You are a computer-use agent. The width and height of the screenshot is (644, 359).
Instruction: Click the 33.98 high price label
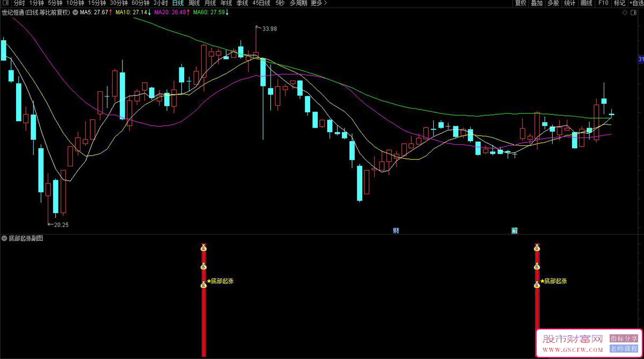[269, 29]
